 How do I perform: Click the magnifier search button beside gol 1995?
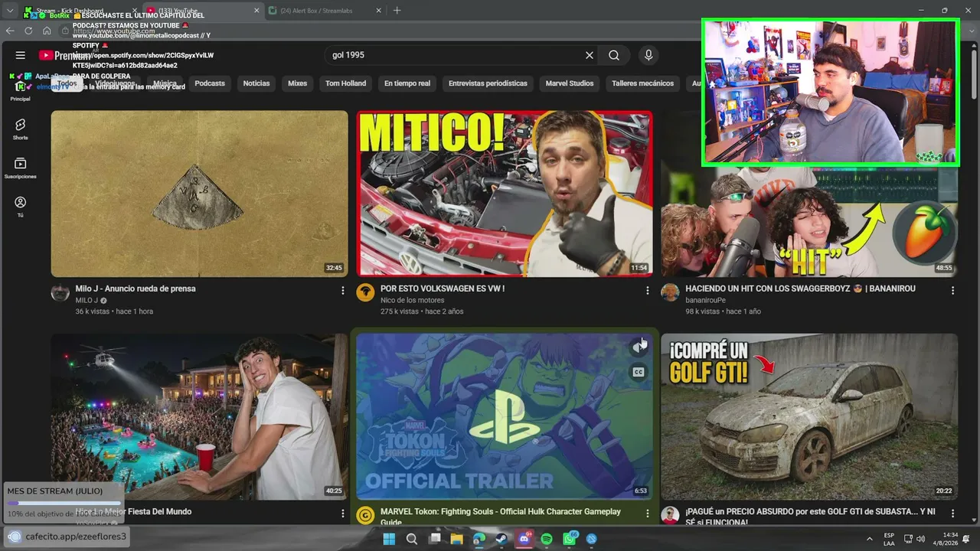(614, 55)
